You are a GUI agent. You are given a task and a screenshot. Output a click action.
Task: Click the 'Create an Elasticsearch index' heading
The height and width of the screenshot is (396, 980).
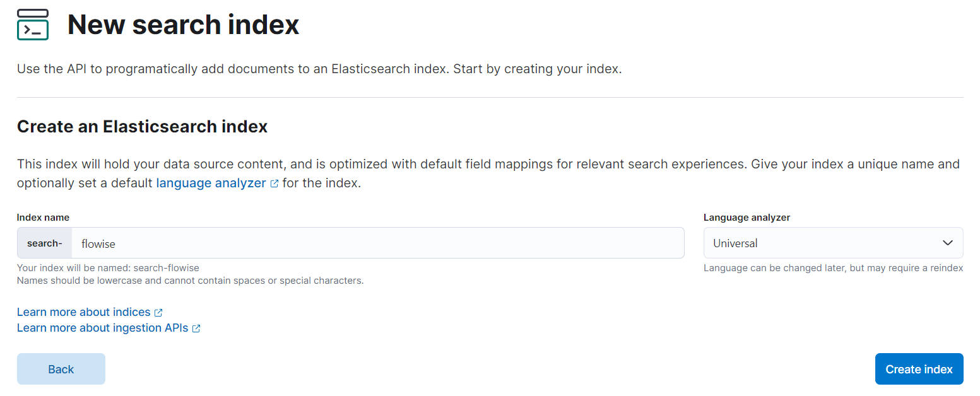[x=143, y=127]
